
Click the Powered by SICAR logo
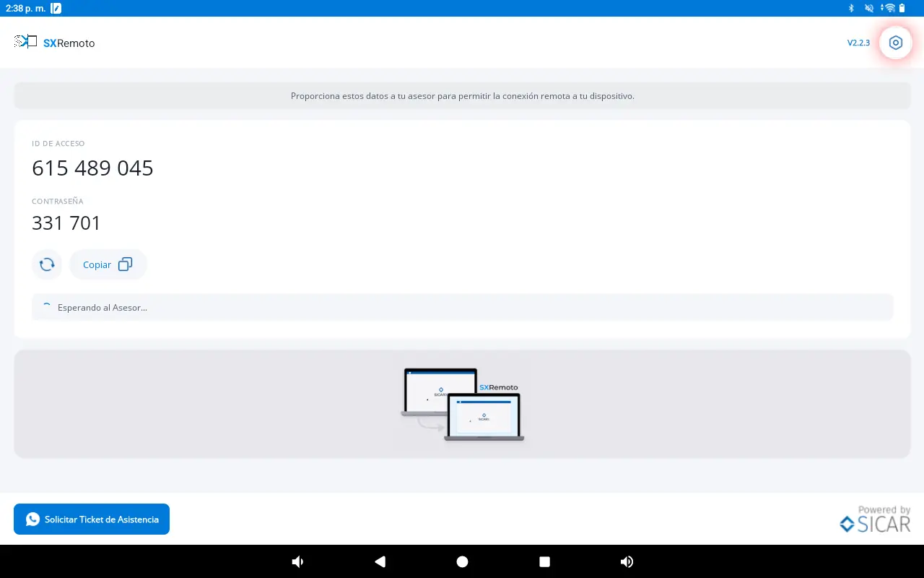(875, 519)
